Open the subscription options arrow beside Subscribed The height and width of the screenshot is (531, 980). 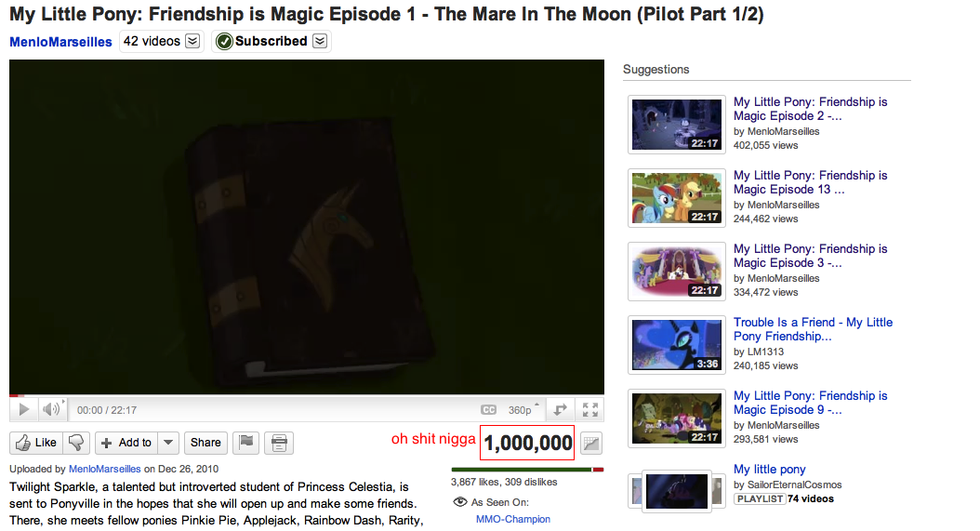pyautogui.click(x=320, y=41)
